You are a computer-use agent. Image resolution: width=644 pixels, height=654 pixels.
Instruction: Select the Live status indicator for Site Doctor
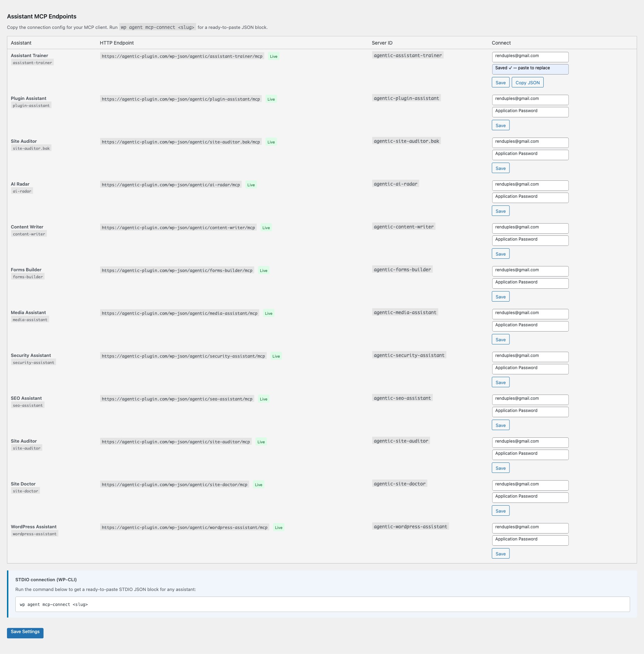(x=259, y=484)
